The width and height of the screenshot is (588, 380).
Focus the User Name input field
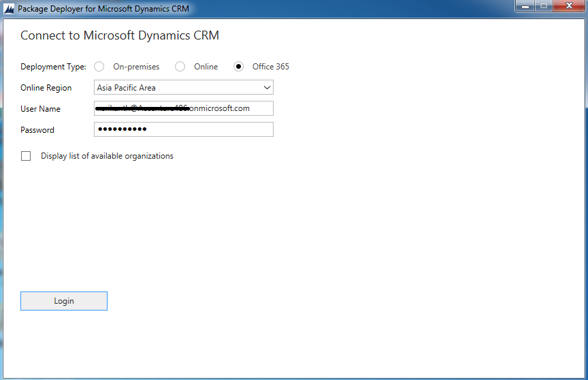(x=183, y=108)
